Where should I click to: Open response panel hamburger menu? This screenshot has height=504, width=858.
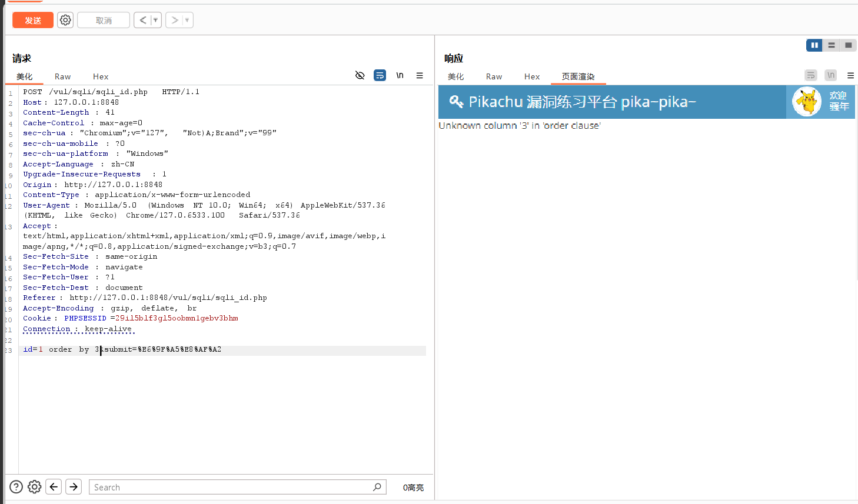click(x=850, y=75)
